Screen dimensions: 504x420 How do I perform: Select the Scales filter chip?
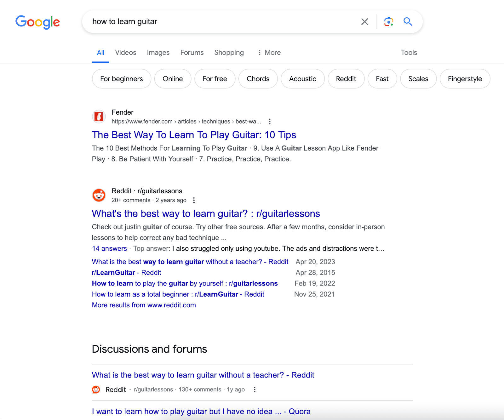point(418,79)
